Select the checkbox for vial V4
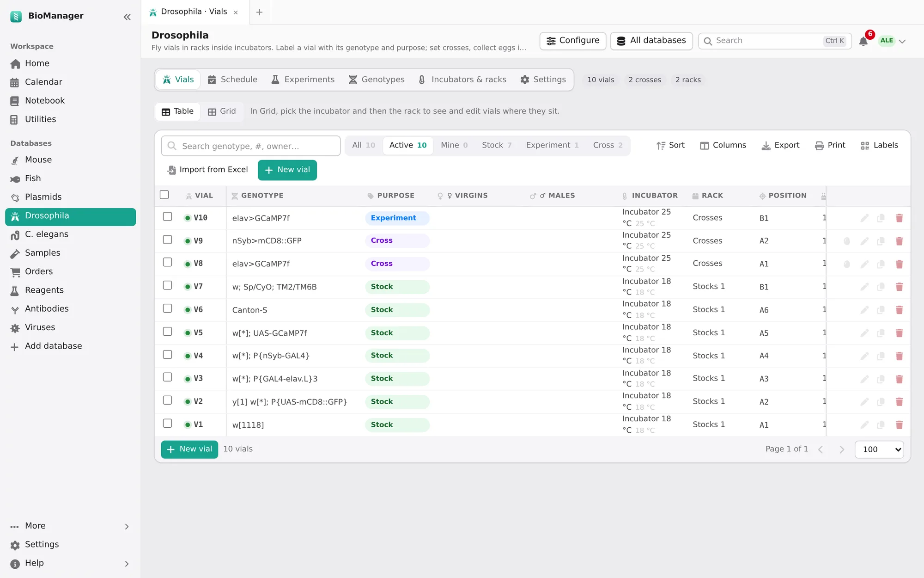Viewport: 924px width, 578px height. point(168,355)
